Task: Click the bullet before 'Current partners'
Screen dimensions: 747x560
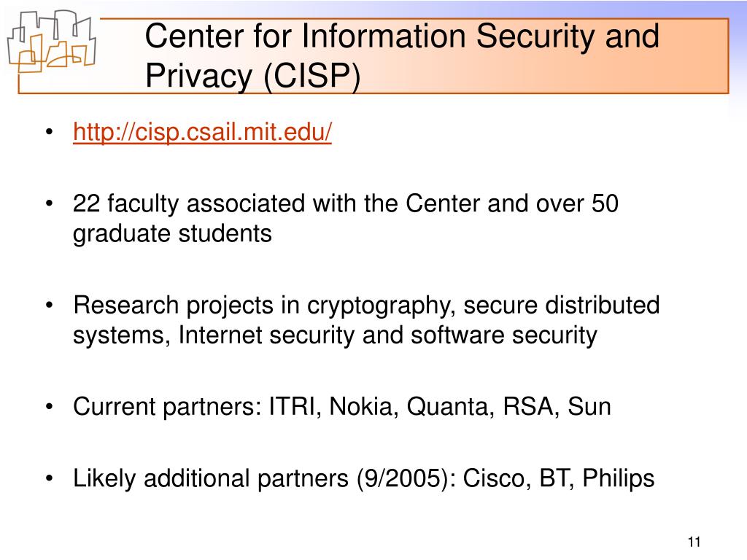Action: point(49,407)
